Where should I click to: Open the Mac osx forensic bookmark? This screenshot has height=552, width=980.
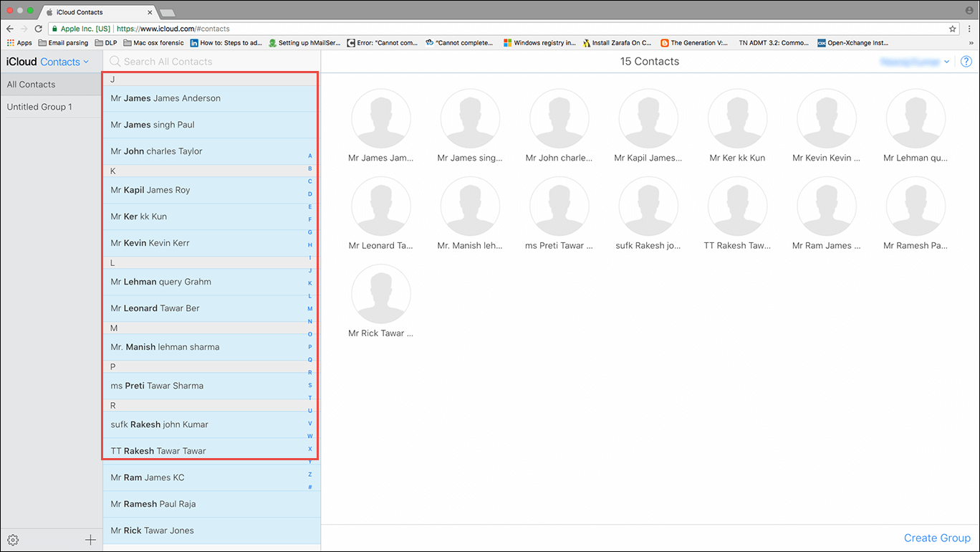[x=153, y=43]
